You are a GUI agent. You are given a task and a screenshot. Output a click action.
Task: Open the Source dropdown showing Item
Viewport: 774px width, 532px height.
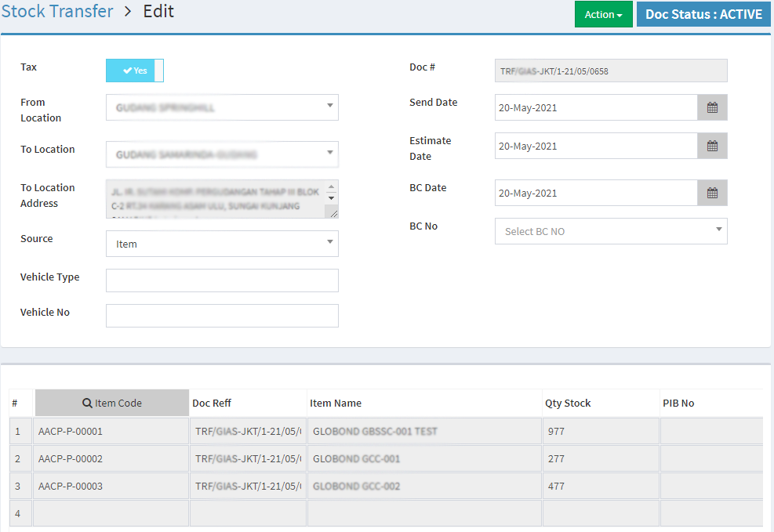[x=222, y=244]
